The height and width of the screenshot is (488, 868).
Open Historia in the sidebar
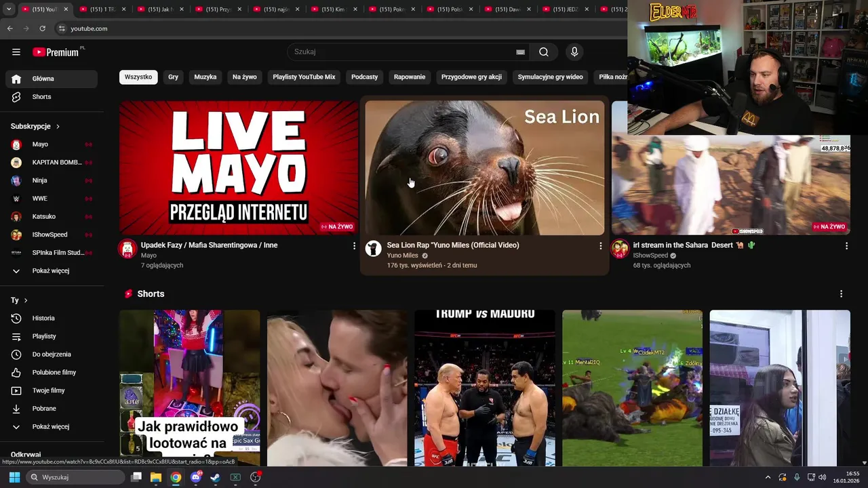coord(52,318)
